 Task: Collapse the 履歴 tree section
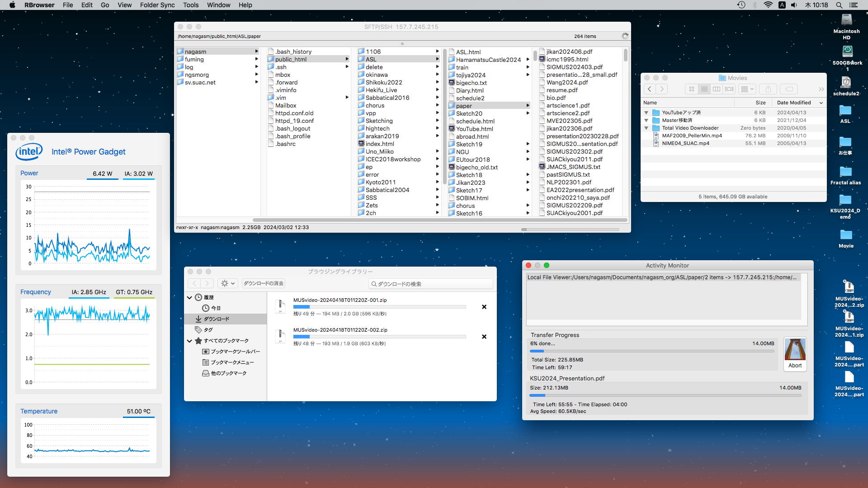tap(189, 297)
